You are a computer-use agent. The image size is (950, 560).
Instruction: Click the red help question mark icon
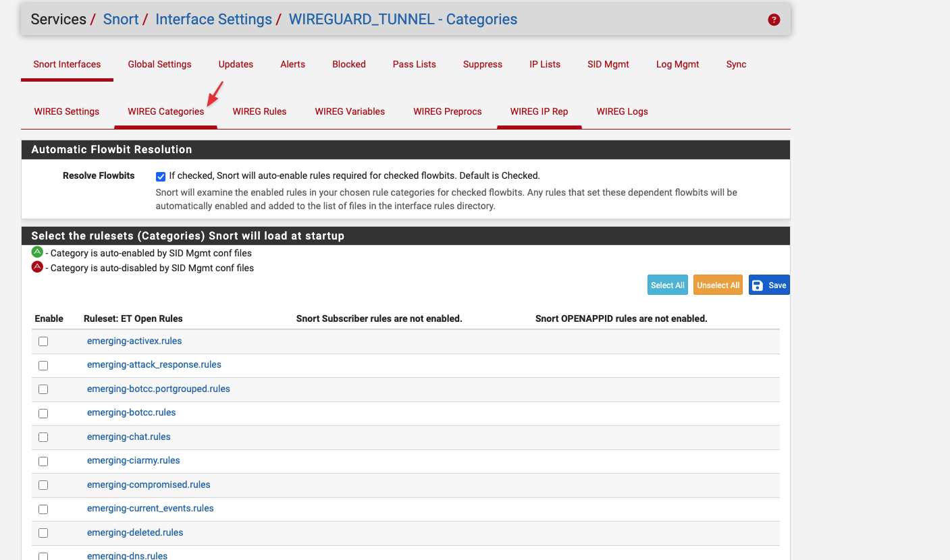tap(774, 20)
